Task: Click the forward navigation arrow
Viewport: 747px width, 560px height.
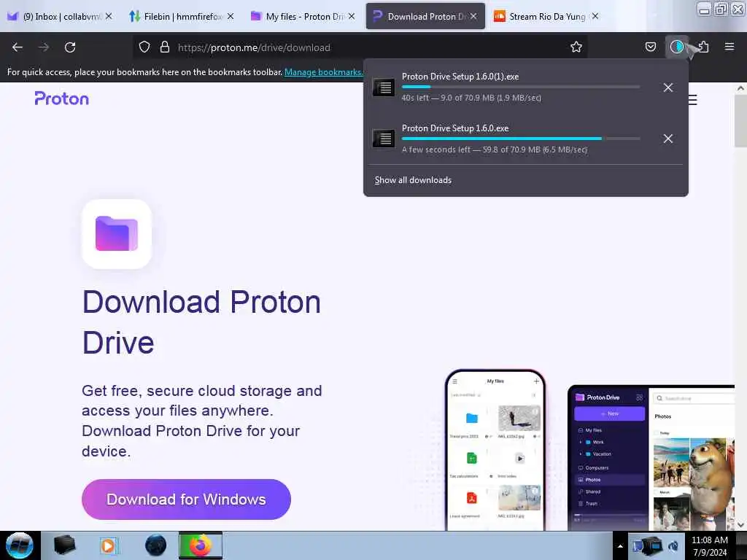Action: pyautogui.click(x=43, y=47)
